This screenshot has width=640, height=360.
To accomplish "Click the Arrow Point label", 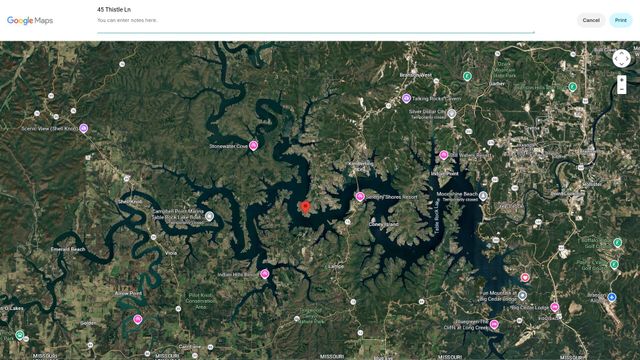I will 128,293.
